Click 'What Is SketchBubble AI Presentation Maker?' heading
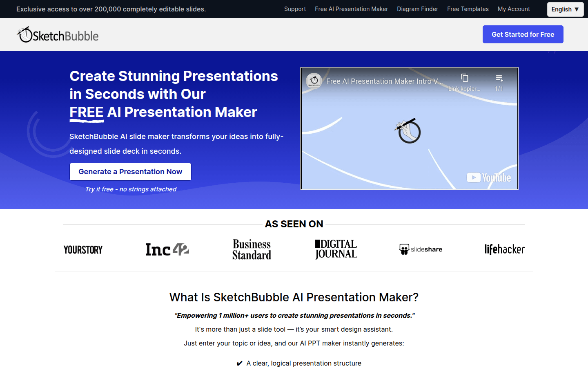588x368 pixels. (294, 297)
